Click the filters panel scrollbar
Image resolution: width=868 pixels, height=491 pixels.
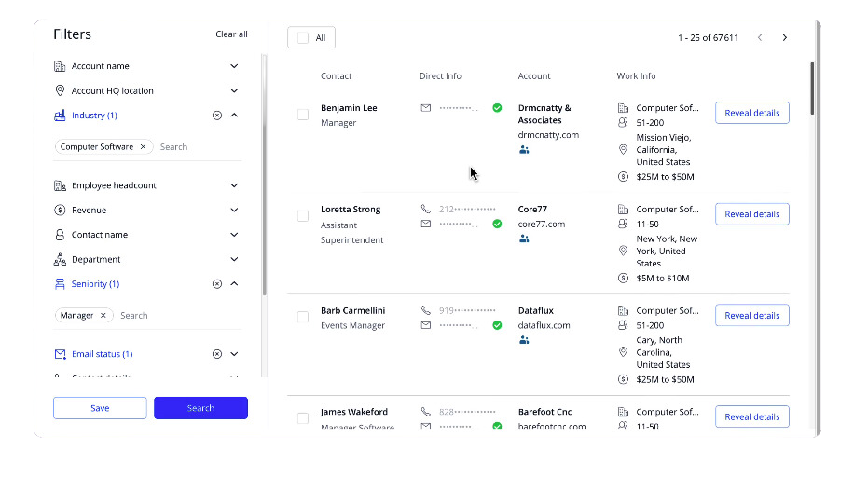click(x=265, y=174)
